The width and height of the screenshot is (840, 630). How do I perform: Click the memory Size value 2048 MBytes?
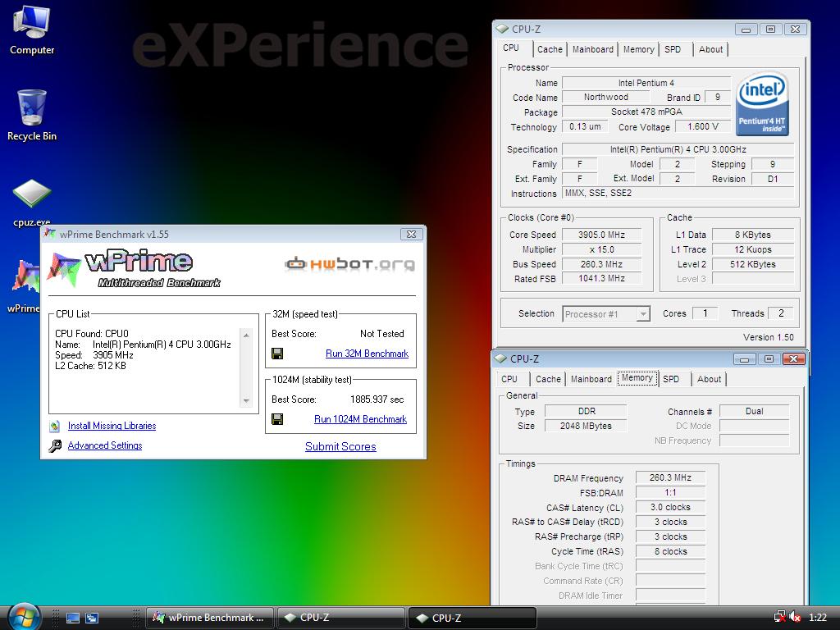pos(586,426)
